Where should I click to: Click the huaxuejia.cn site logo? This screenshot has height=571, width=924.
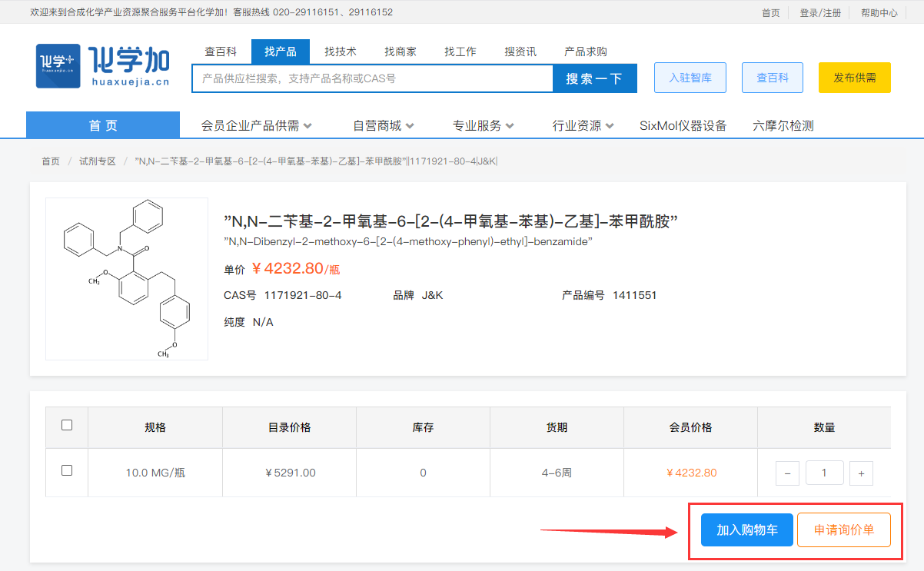102,65
